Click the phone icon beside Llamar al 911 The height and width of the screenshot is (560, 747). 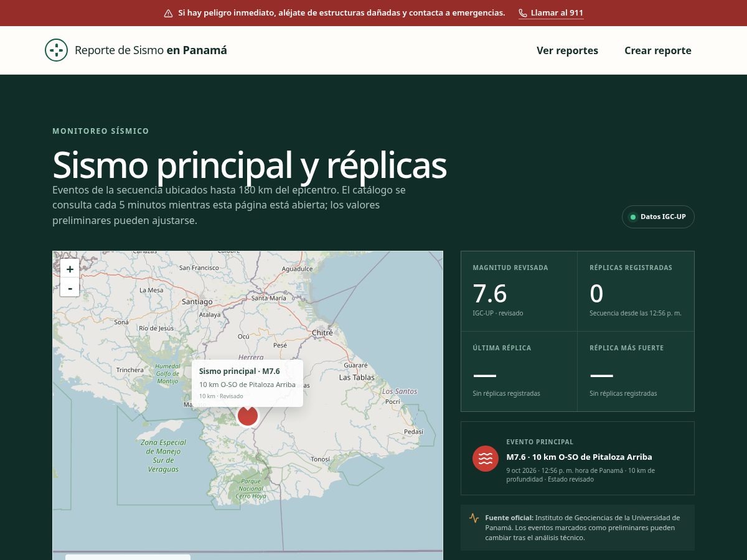click(523, 13)
